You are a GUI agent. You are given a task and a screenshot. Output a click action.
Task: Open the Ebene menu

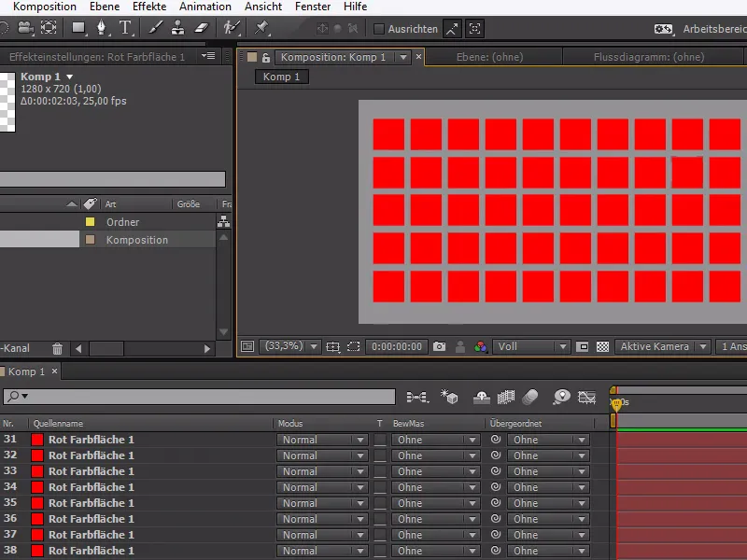105,7
